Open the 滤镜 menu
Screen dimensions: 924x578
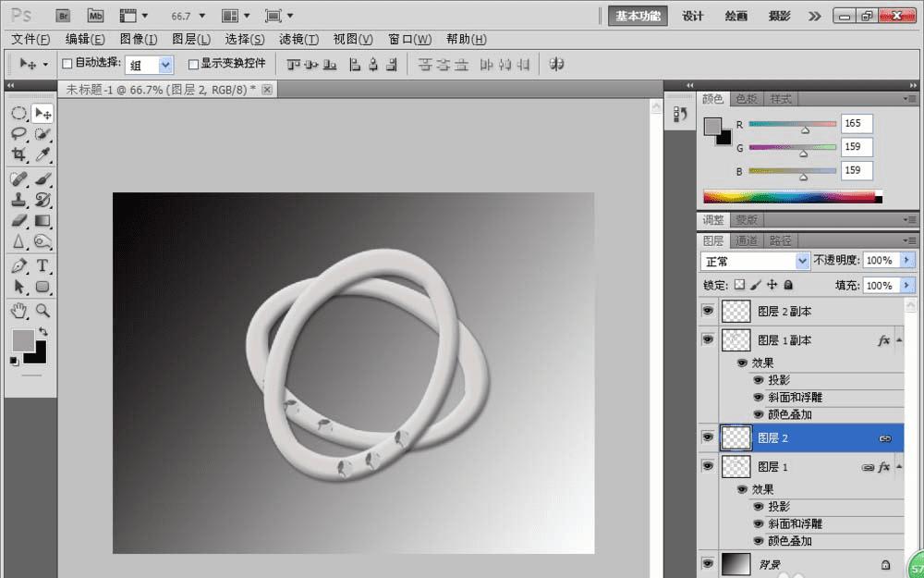pyautogui.click(x=298, y=39)
